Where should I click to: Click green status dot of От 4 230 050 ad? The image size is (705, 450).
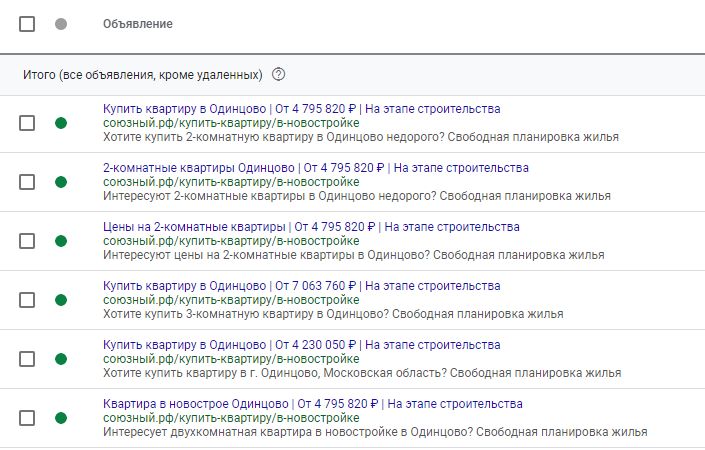pyautogui.click(x=61, y=359)
